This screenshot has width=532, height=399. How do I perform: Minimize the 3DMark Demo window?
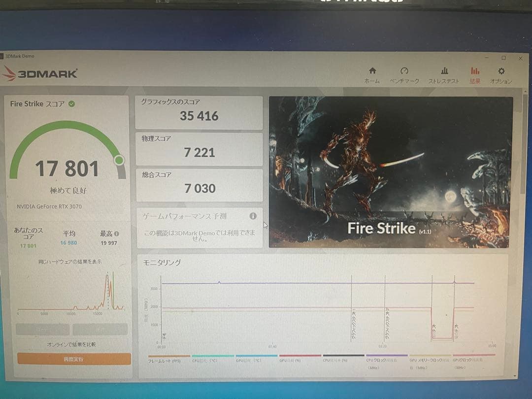487,58
